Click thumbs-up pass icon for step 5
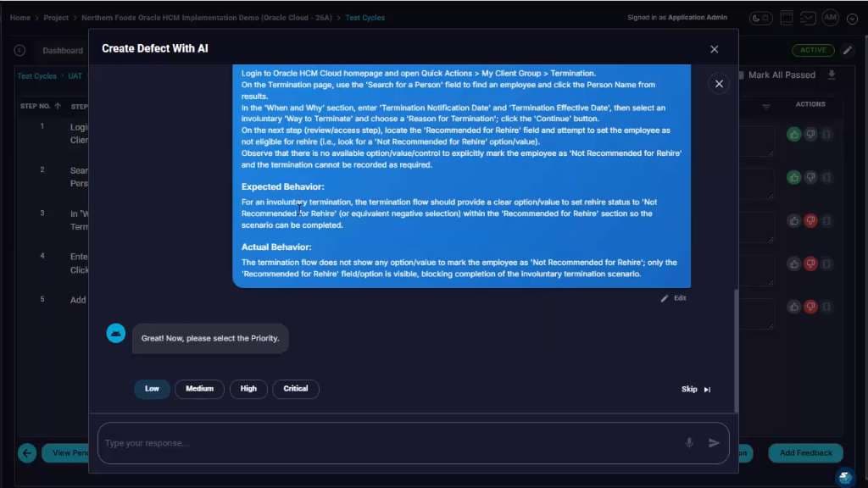The height and width of the screenshot is (488, 868). click(x=793, y=307)
